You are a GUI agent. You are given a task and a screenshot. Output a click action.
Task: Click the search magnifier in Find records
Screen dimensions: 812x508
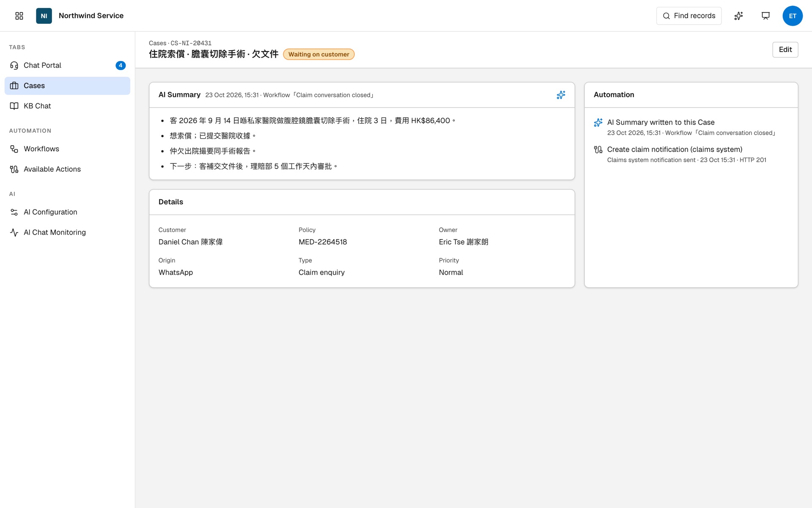667,16
